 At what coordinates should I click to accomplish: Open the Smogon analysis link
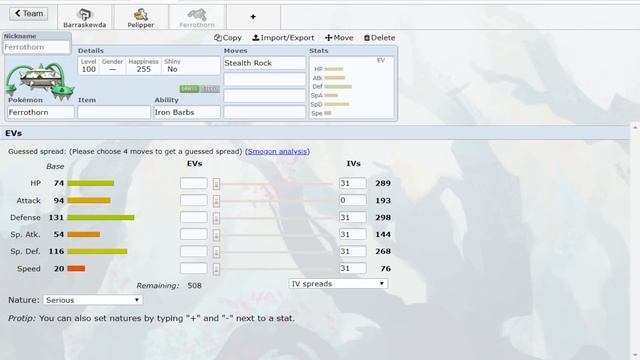pos(277,151)
